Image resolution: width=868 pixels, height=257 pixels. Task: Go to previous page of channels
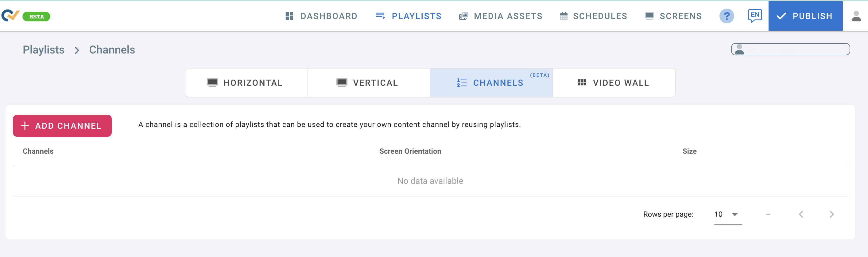coord(801,215)
